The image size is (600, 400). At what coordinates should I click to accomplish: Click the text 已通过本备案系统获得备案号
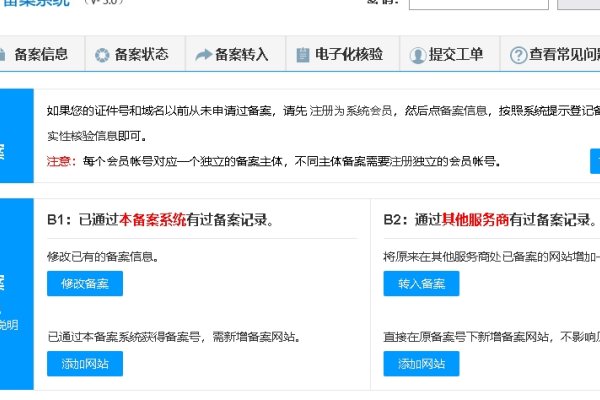pyautogui.click(x=124, y=337)
